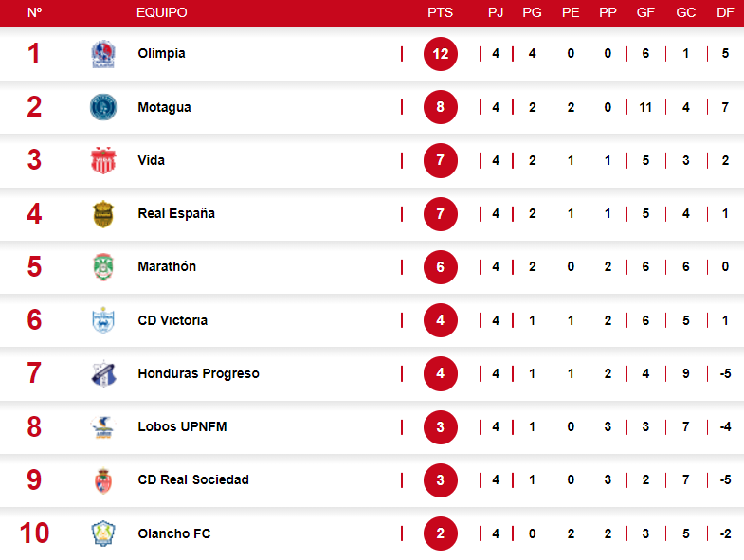
Task: Select the Olancho FC badge icon
Action: (x=102, y=533)
